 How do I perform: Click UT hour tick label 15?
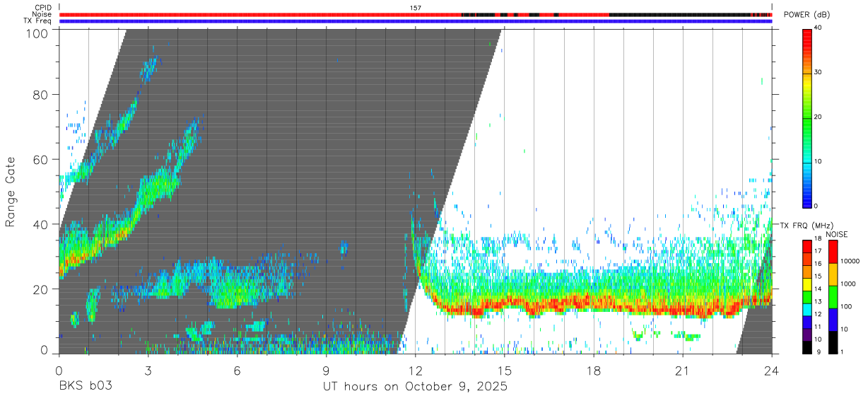(x=505, y=370)
